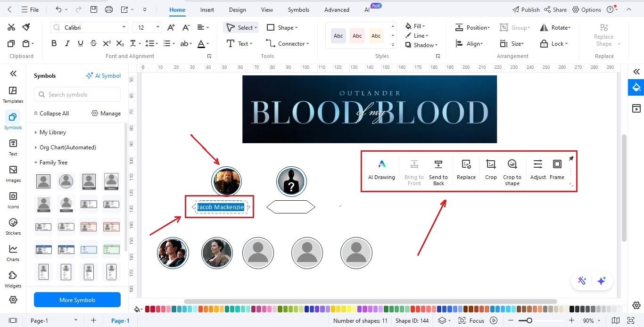Apply strikethrough formatting
This screenshot has height=327, width=644.
(93, 43)
